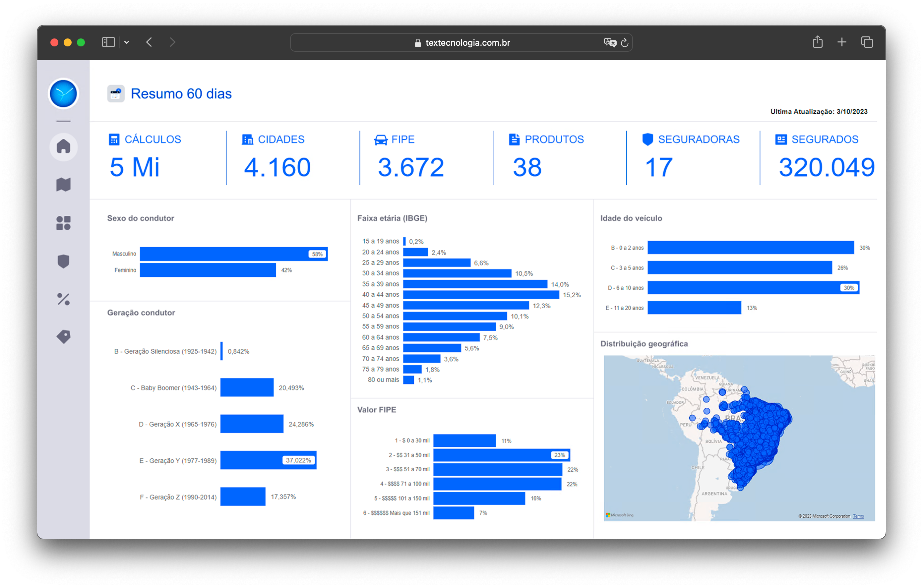The image size is (923, 588).
Task: Open the shield icon in sidebar
Action: click(63, 262)
